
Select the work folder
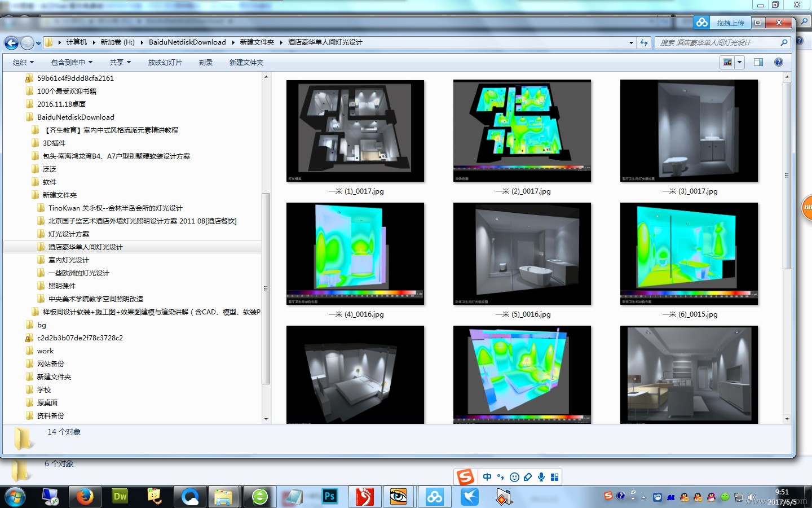pyautogui.click(x=45, y=351)
